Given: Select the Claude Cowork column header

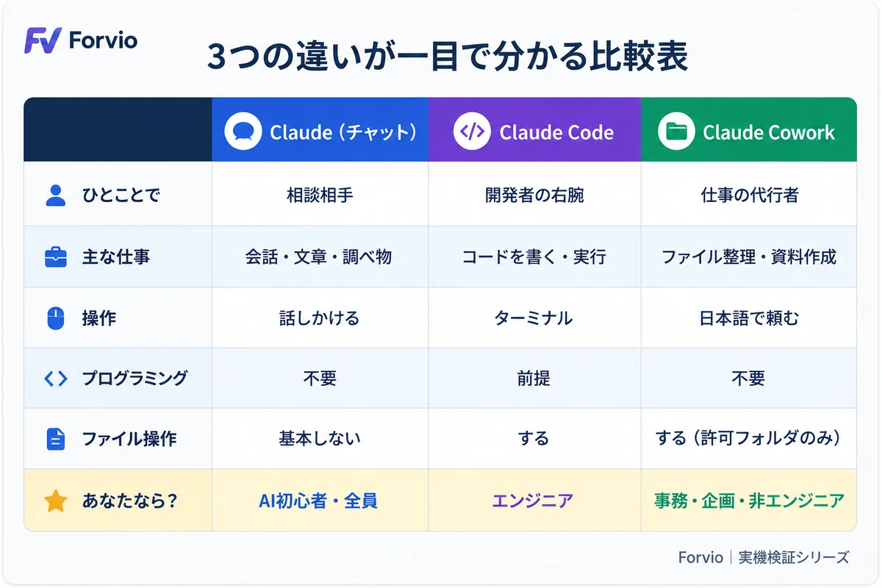Looking at the screenshot, I should tap(749, 129).
